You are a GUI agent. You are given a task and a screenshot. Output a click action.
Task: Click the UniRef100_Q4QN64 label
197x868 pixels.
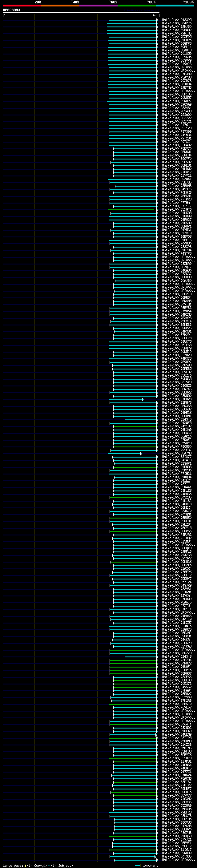pyautogui.click(x=177, y=765)
